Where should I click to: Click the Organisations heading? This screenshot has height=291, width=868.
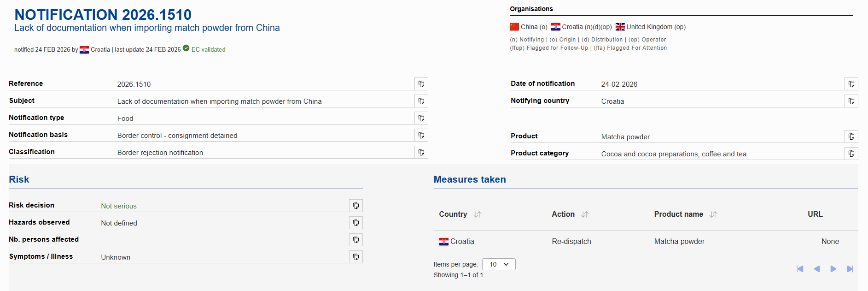(531, 9)
